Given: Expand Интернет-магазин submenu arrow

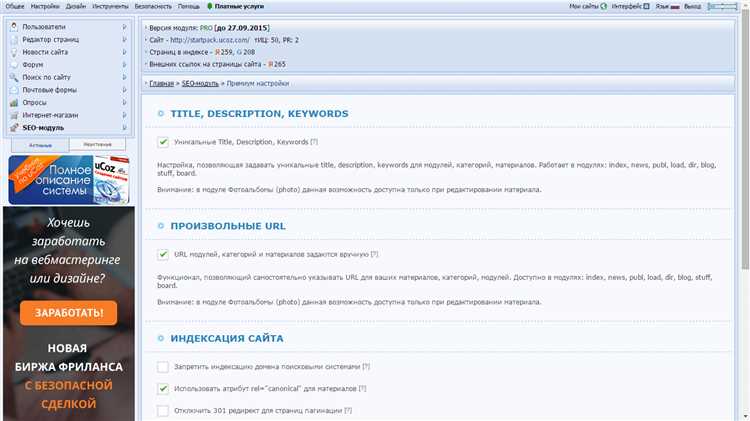Looking at the screenshot, I should [124, 115].
